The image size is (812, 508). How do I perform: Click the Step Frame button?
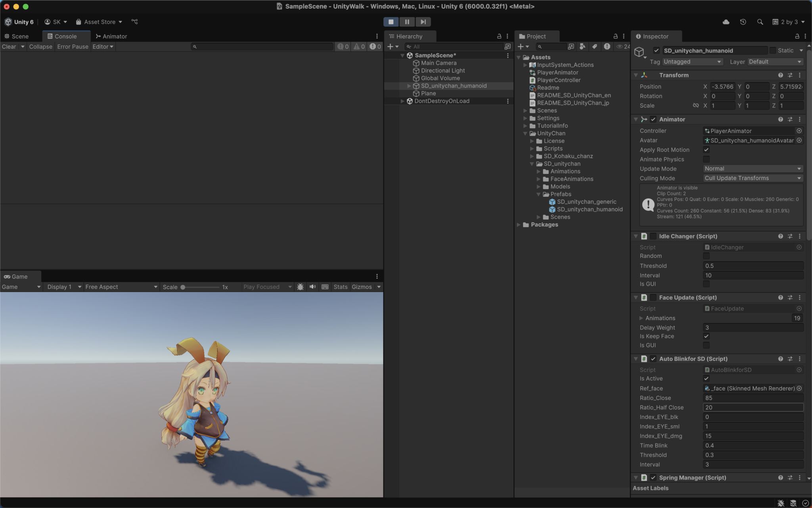pos(423,22)
